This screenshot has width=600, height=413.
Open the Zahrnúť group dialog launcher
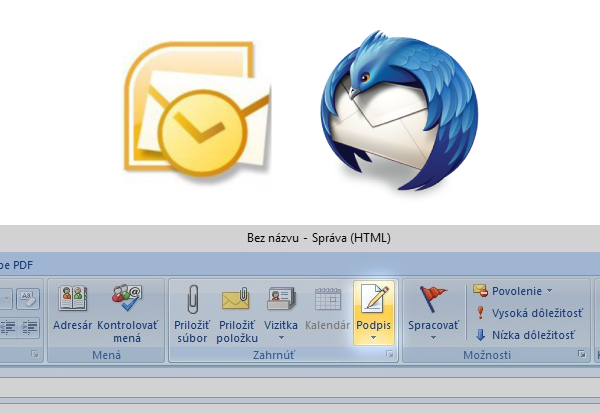pyautogui.click(x=390, y=354)
